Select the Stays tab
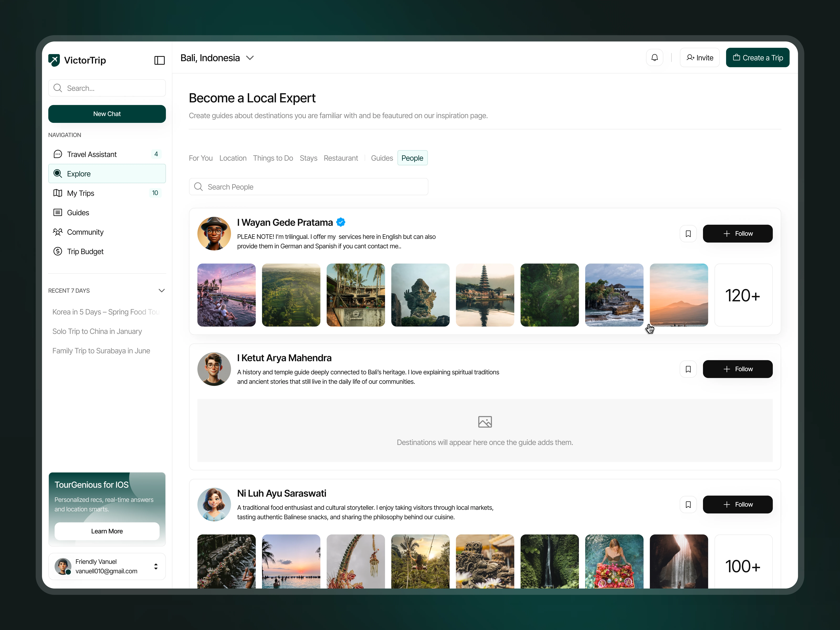Viewport: 840px width, 630px height. click(x=308, y=158)
